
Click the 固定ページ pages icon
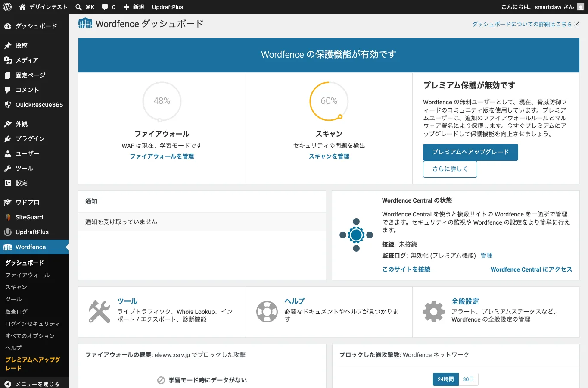pyautogui.click(x=8, y=75)
